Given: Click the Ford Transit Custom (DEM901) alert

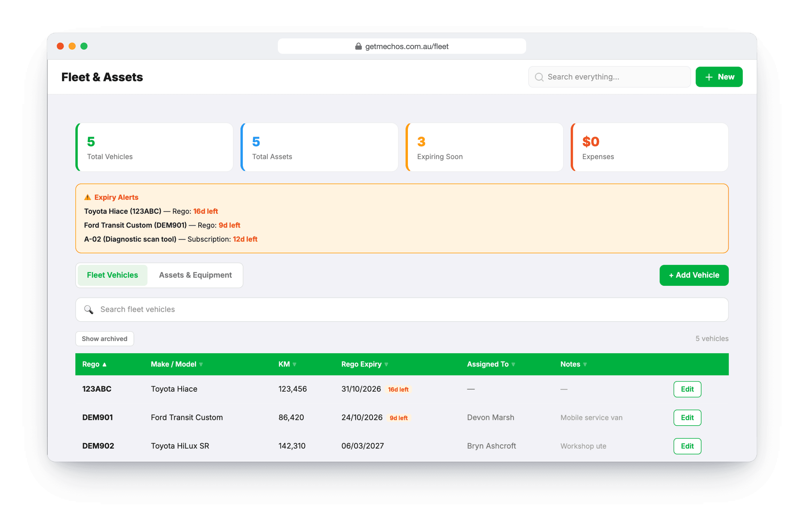Looking at the screenshot, I should 162,225.
